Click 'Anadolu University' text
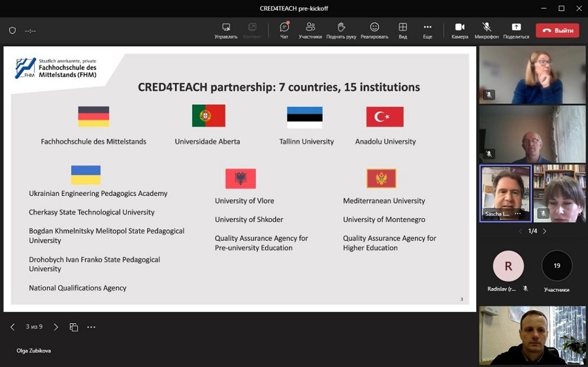This screenshot has width=588, height=367. click(x=385, y=141)
